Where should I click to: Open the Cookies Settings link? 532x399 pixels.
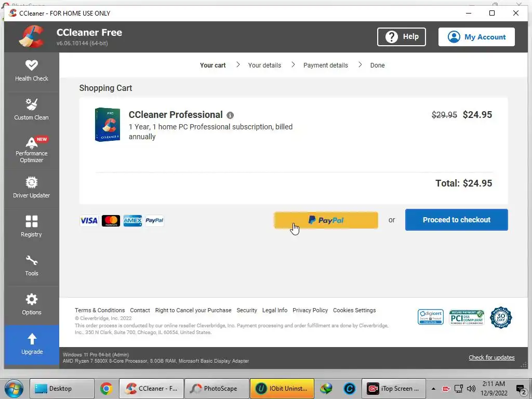pyautogui.click(x=354, y=310)
